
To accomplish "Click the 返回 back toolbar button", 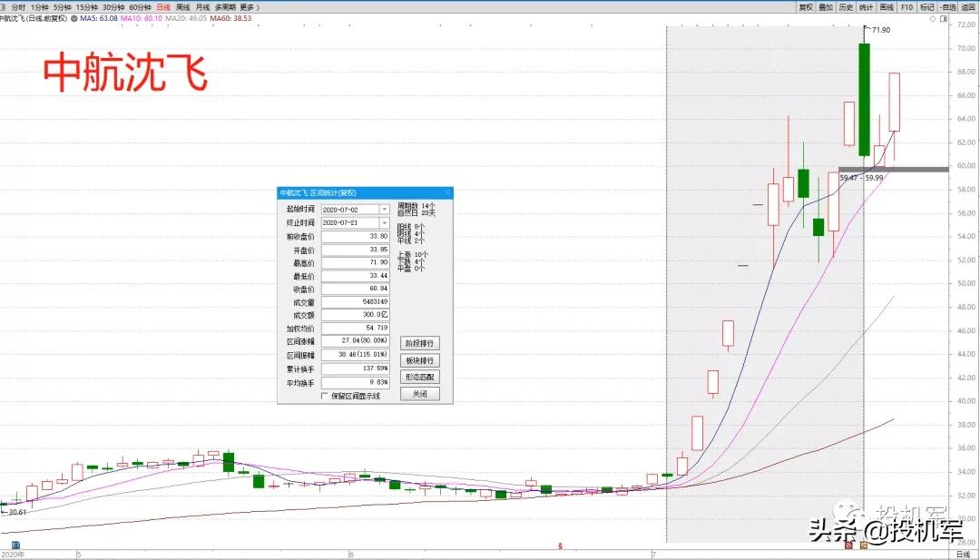I will [x=969, y=7].
